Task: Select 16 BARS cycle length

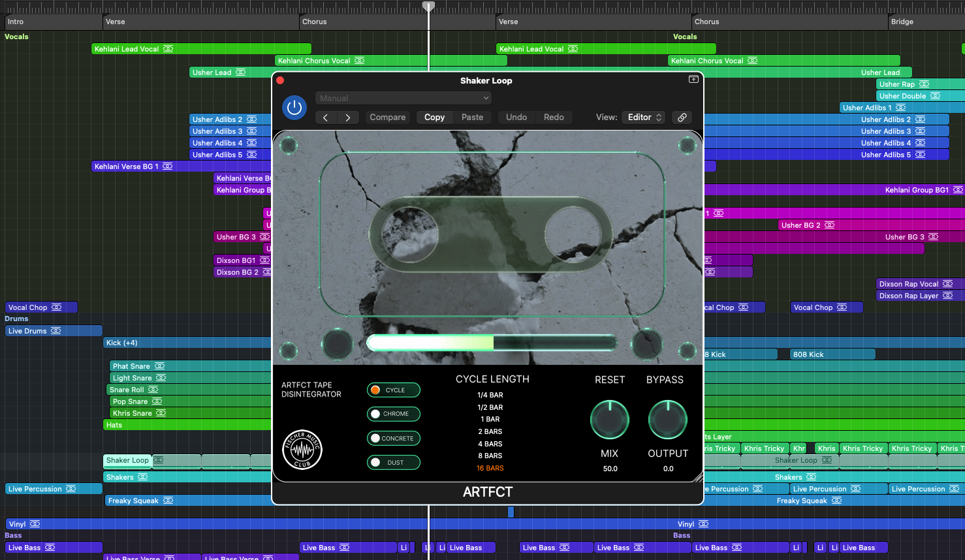Action: 490,468
